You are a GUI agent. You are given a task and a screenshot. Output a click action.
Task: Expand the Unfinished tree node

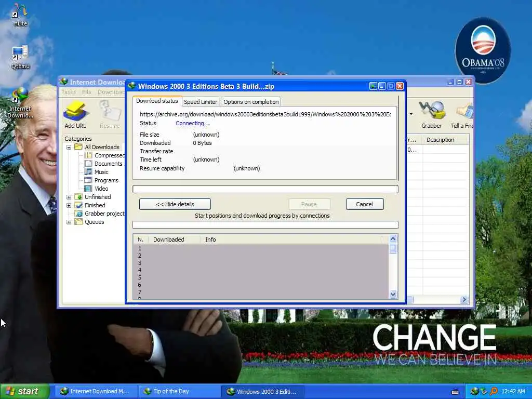[x=69, y=197]
